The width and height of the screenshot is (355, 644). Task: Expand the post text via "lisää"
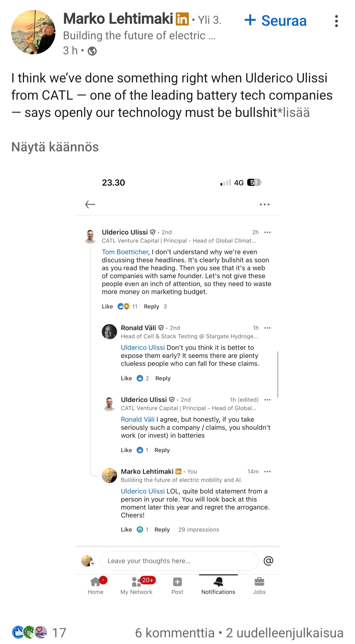pyautogui.click(x=296, y=113)
